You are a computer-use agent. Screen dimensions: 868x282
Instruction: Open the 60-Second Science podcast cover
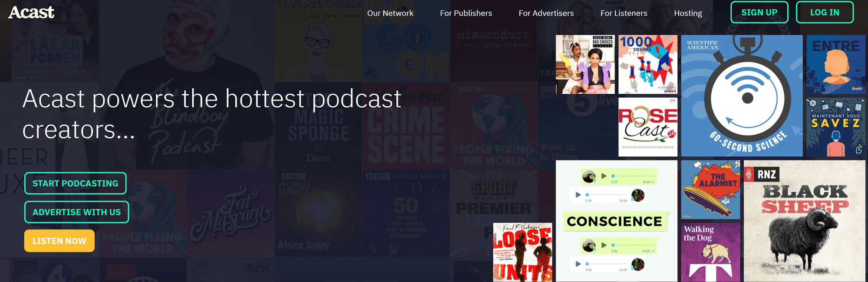coord(742,96)
